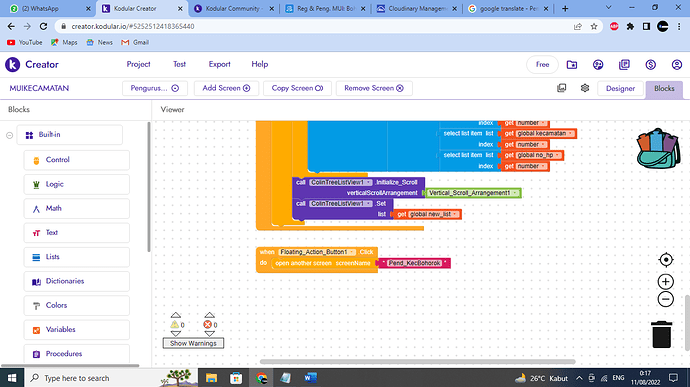Image resolution: width=690 pixels, height=387 pixels.
Task: Reload the page in the browser
Action: 43,26
